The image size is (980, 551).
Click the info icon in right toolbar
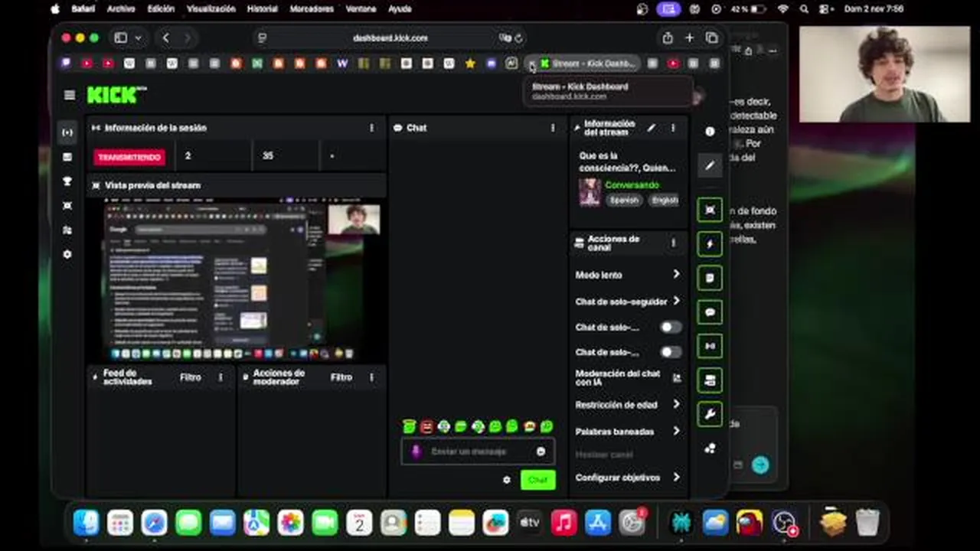coord(710,132)
